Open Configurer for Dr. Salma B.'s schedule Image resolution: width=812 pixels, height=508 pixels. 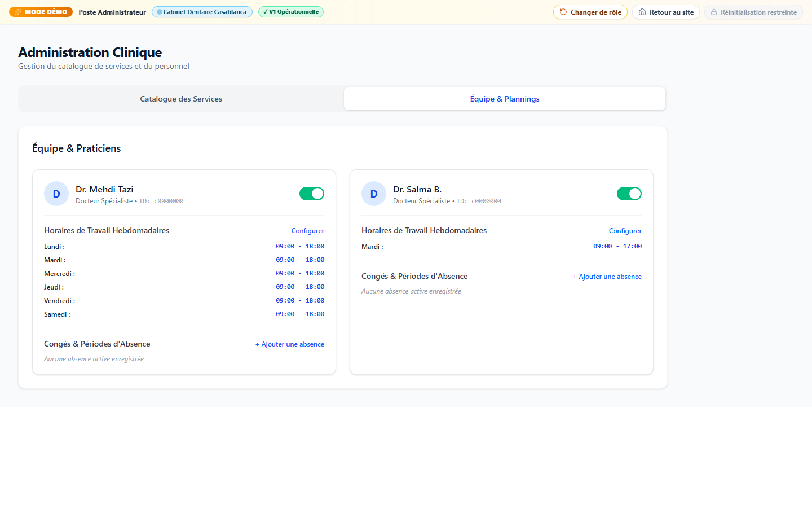[625, 231]
